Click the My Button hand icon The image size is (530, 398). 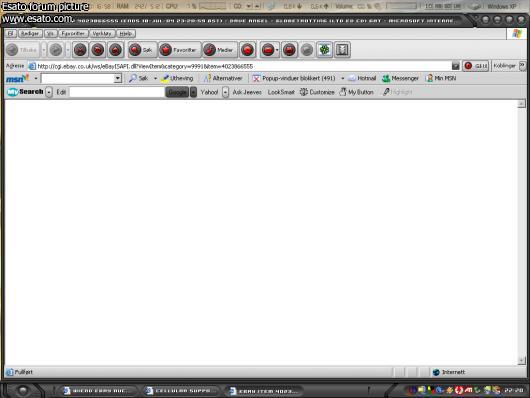coord(343,92)
